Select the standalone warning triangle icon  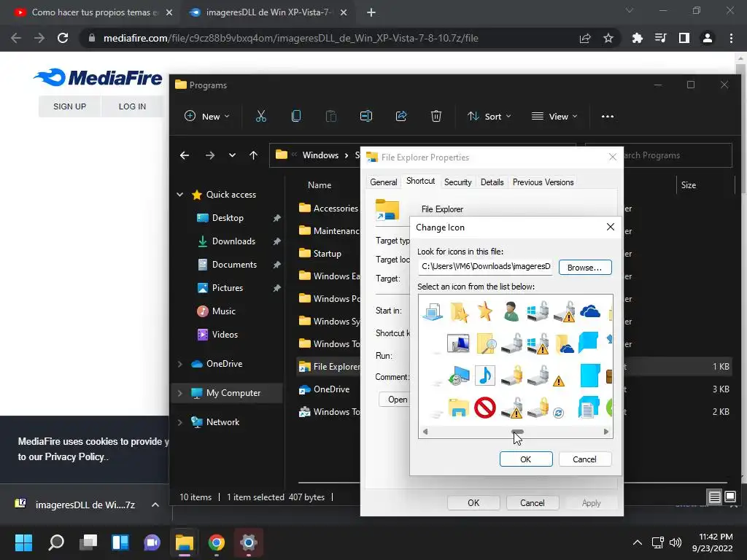pyautogui.click(x=559, y=381)
